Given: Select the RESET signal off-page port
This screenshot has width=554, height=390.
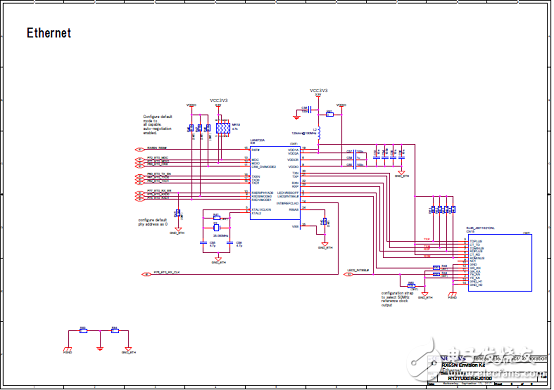Looking at the screenshot, I should click(x=140, y=149).
